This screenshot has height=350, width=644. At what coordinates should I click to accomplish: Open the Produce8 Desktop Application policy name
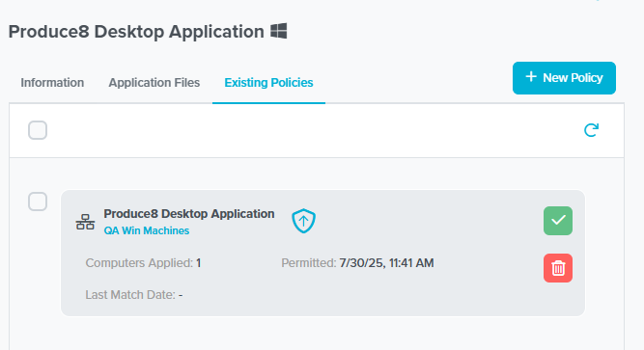pos(189,214)
